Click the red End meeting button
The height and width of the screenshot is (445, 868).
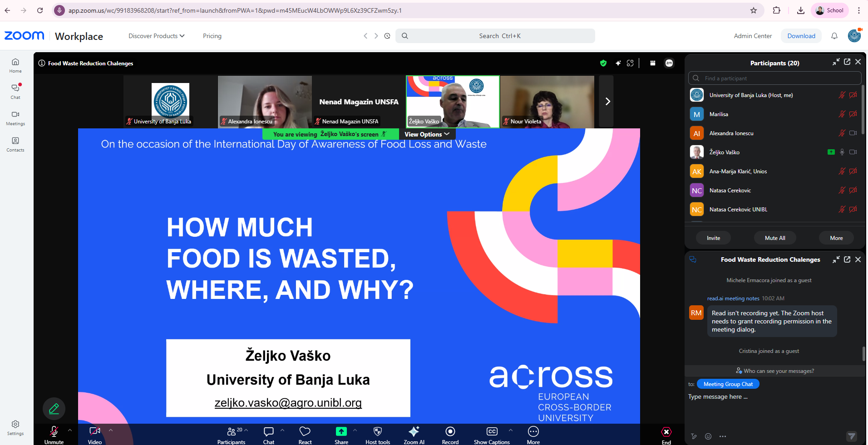666,435
